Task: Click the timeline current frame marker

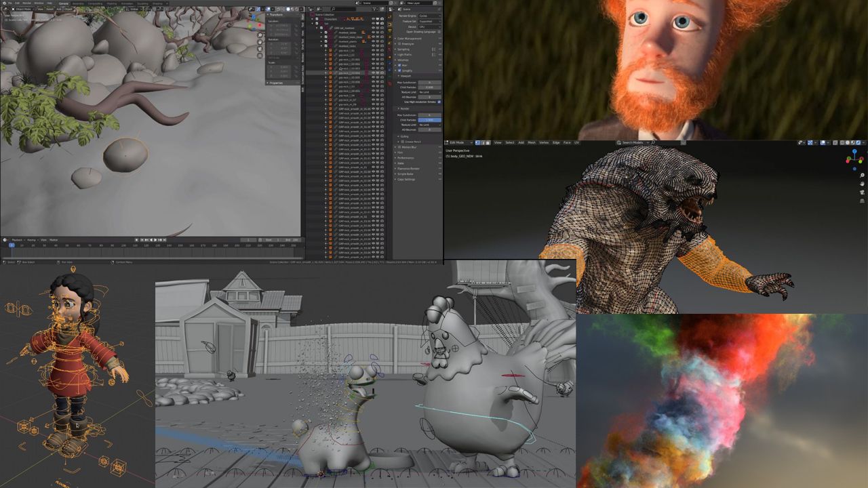Action: (12, 245)
